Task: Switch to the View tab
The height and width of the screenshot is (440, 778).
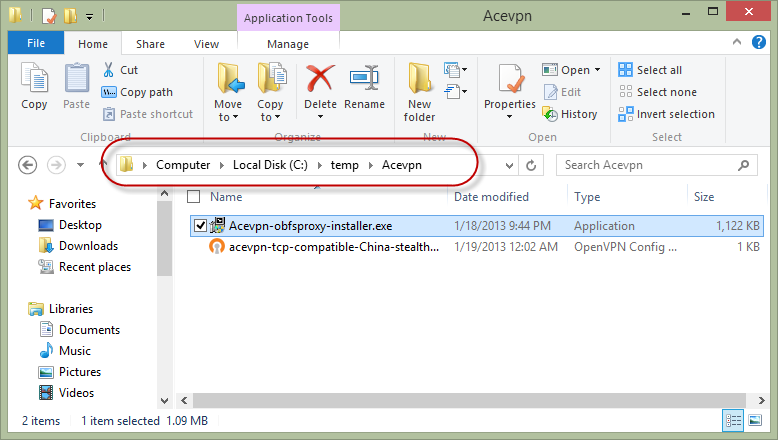Action: [206, 44]
